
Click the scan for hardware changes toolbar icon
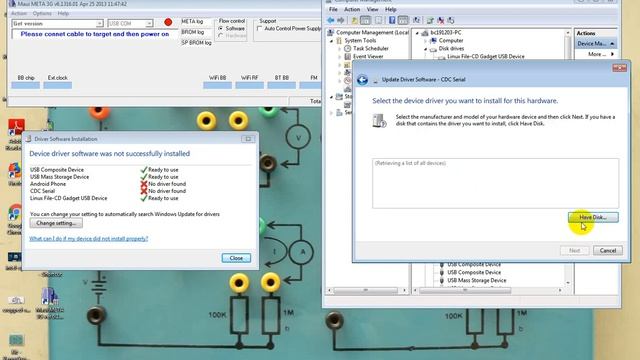click(x=416, y=20)
